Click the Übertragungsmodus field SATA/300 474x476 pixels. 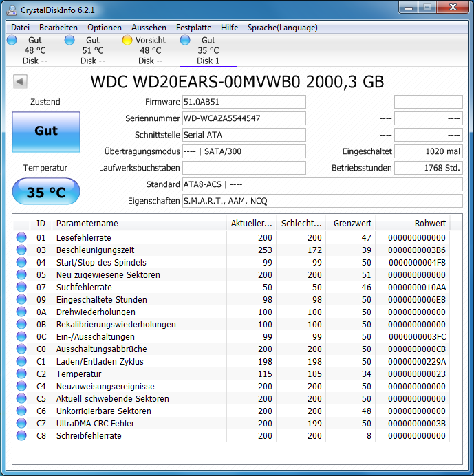[244, 151]
